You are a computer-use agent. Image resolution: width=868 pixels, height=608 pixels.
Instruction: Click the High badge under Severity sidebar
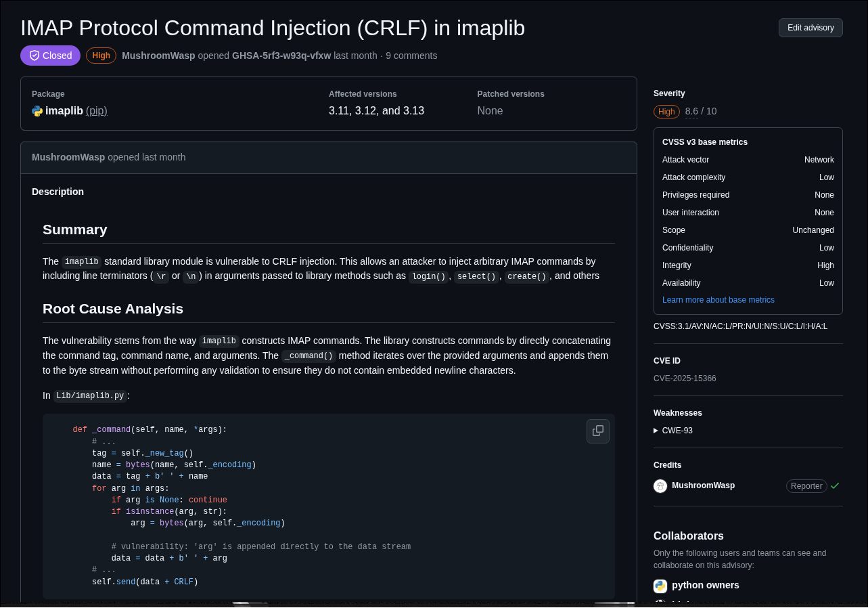[x=666, y=112]
